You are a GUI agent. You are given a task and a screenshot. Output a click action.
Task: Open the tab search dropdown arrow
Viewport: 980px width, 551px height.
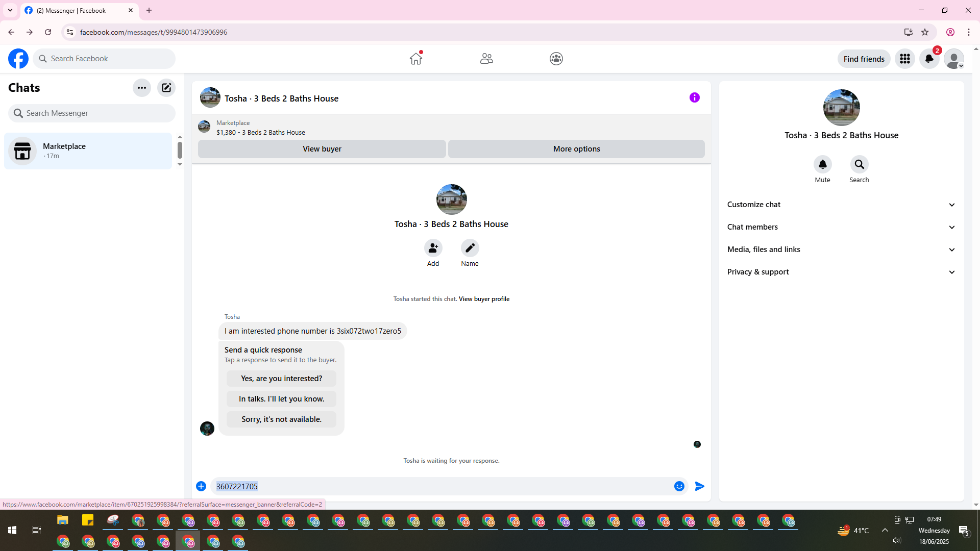10,10
